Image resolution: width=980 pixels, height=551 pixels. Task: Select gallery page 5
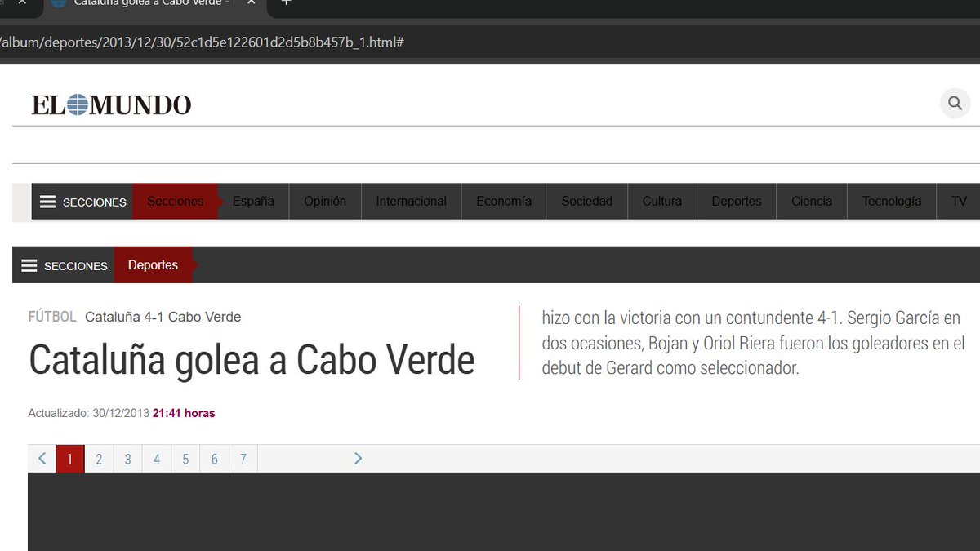coord(185,459)
